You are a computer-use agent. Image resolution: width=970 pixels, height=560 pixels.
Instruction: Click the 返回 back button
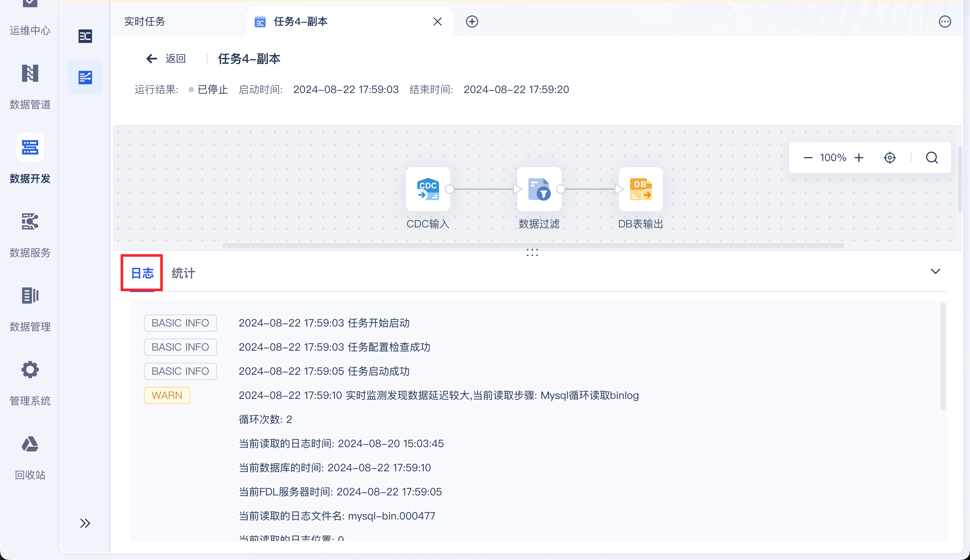pos(166,59)
